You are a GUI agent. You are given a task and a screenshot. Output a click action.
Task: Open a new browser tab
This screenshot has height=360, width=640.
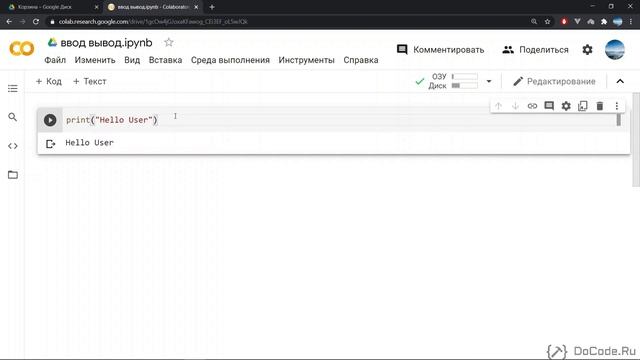[212, 7]
